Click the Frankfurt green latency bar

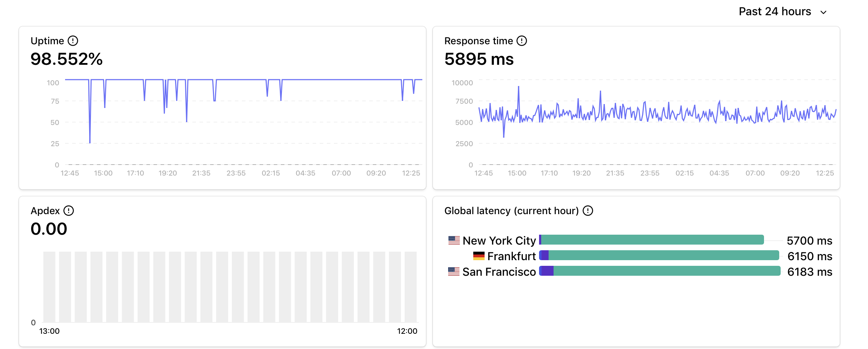pyautogui.click(x=663, y=256)
